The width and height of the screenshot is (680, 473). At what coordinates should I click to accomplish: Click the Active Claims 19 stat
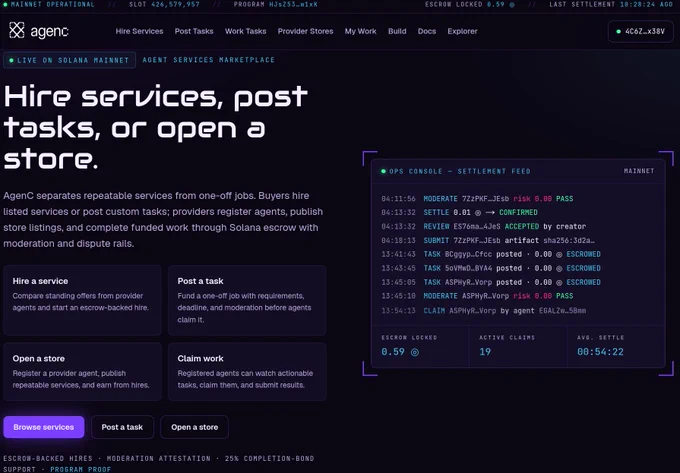[518, 346]
